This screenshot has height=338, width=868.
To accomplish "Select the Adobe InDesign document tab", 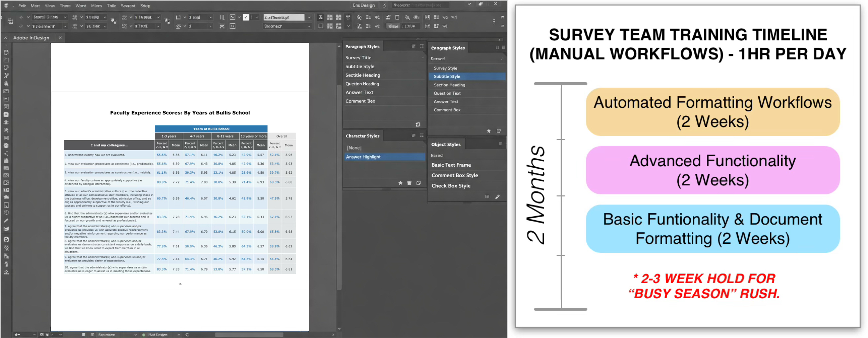I will coord(31,38).
